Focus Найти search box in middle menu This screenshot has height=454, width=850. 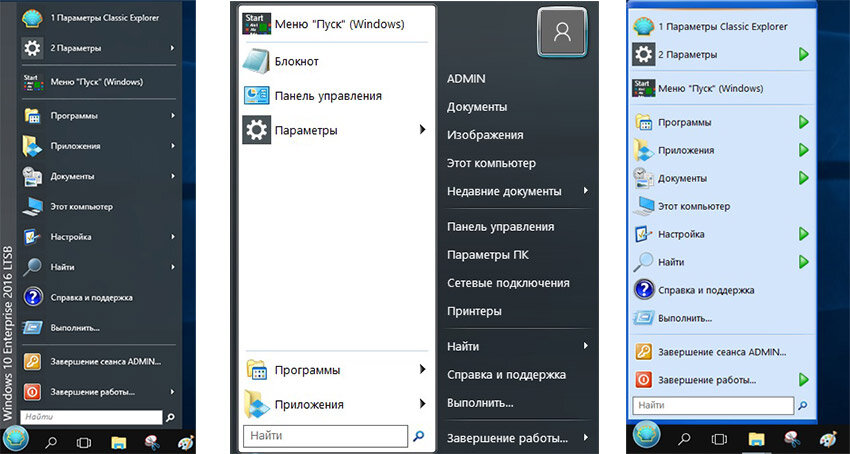(325, 436)
